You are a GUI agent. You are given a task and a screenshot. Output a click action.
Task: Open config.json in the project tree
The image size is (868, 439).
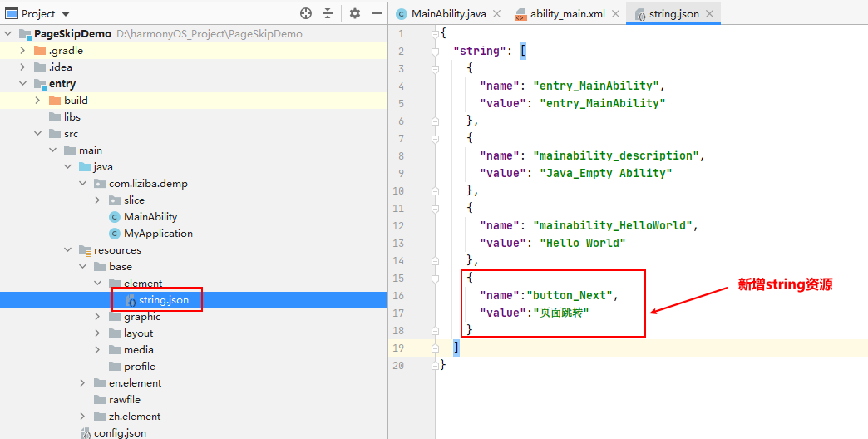click(x=120, y=433)
